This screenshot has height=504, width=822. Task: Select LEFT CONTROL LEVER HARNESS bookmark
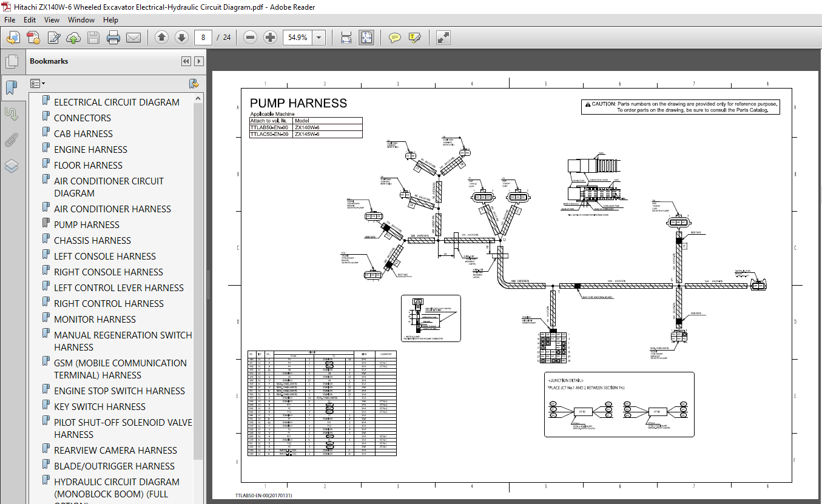(119, 288)
